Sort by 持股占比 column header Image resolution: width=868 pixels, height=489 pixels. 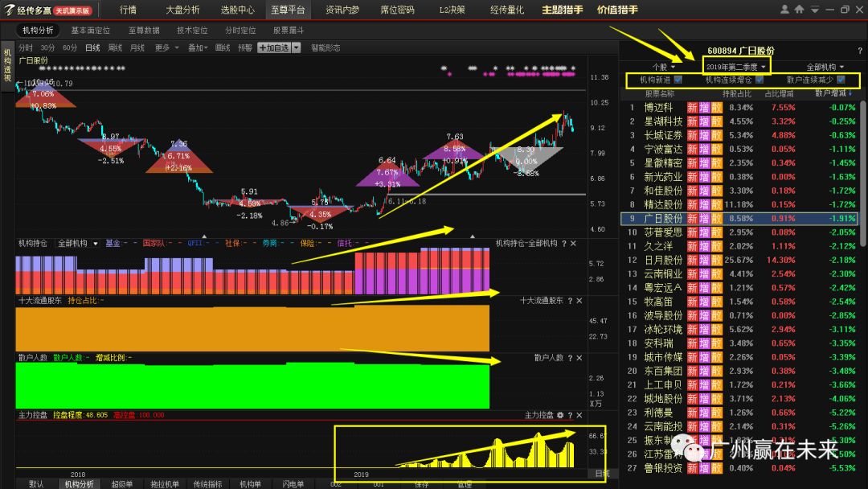pyautogui.click(x=737, y=94)
